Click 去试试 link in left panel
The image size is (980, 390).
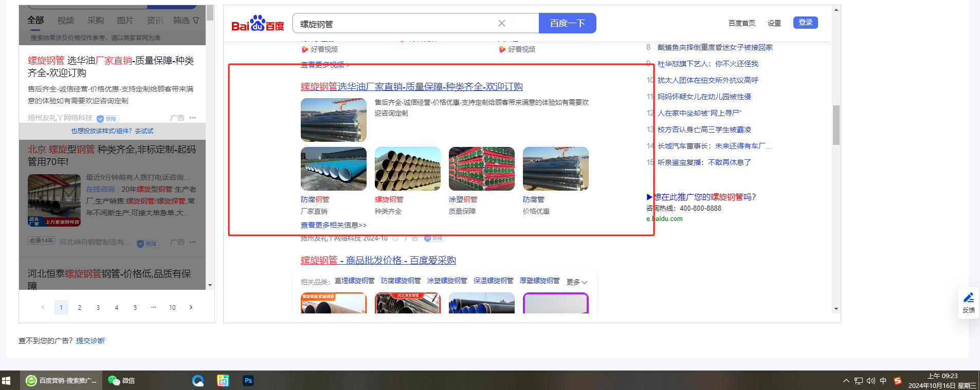tap(144, 131)
